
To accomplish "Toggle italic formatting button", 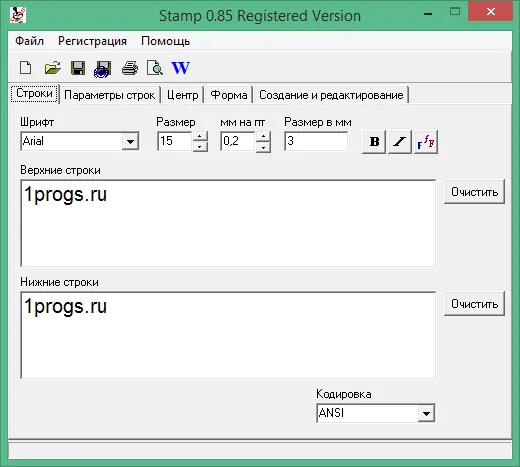I will (x=400, y=142).
